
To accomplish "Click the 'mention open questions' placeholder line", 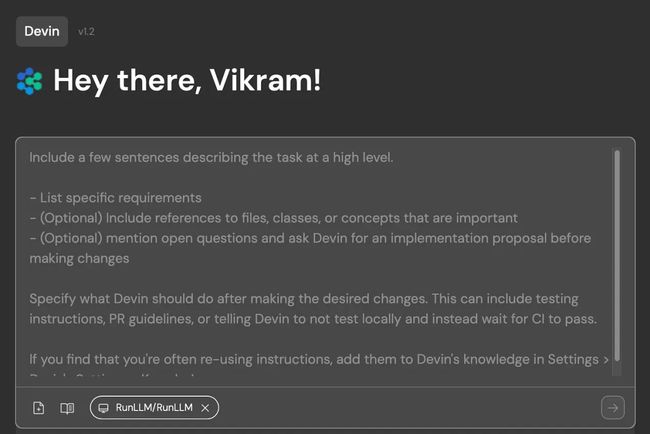I will pyautogui.click(x=310, y=238).
